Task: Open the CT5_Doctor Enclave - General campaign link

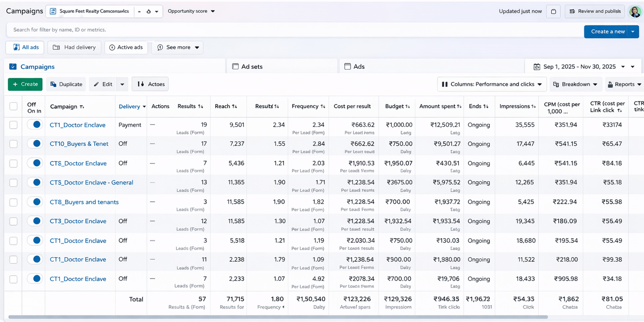Action: coord(91,182)
